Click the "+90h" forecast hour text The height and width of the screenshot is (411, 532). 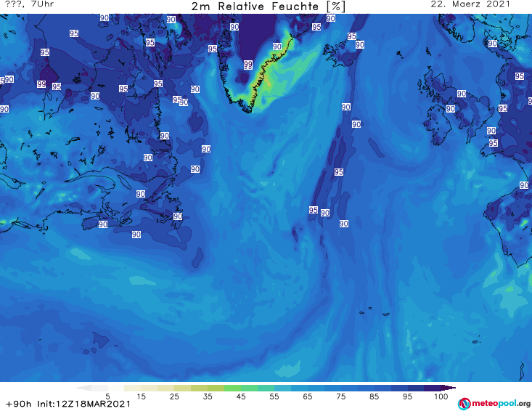(18, 404)
